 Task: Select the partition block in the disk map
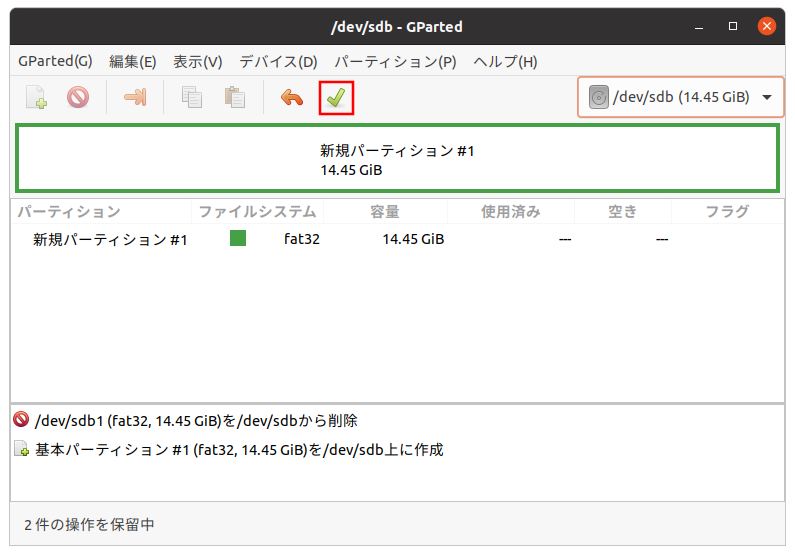(397, 160)
